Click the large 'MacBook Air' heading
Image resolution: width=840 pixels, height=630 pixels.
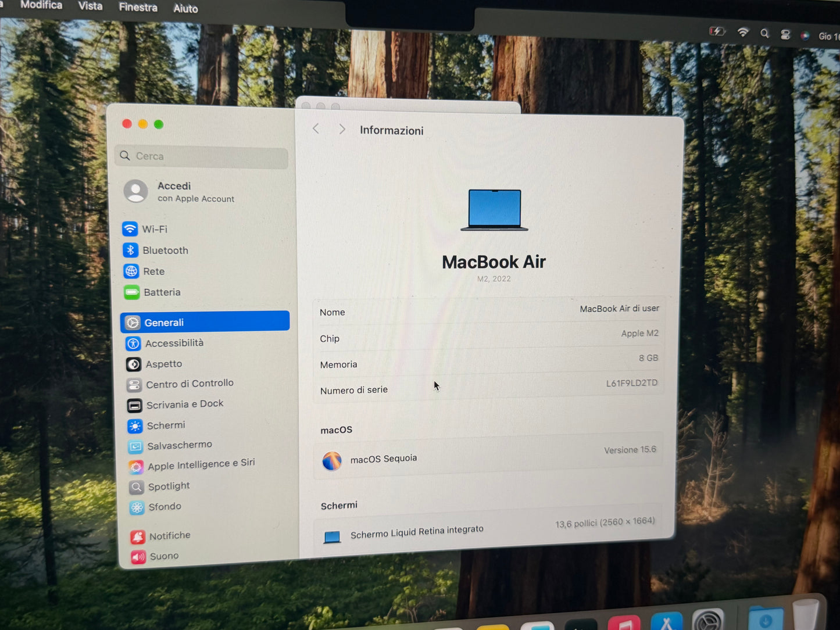pos(494,262)
